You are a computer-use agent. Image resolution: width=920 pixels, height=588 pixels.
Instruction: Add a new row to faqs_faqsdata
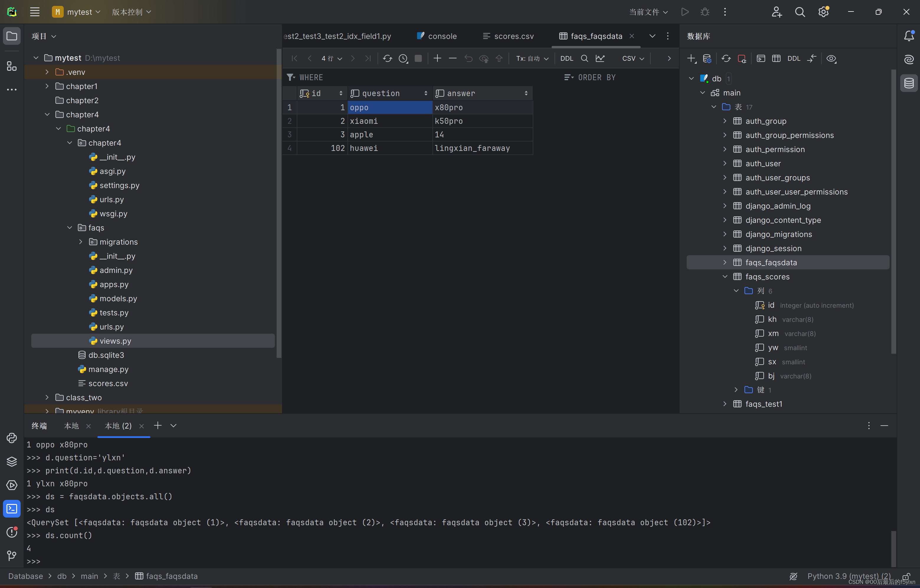[x=437, y=58]
